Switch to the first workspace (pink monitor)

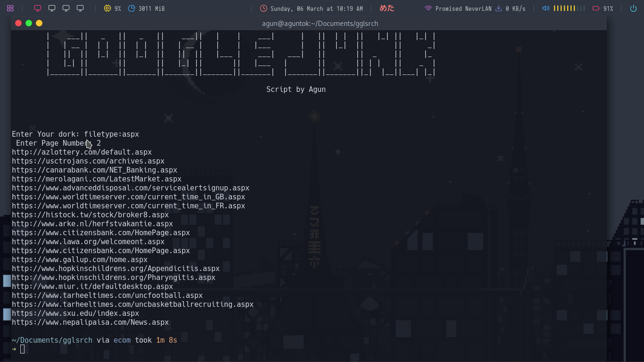[38, 8]
